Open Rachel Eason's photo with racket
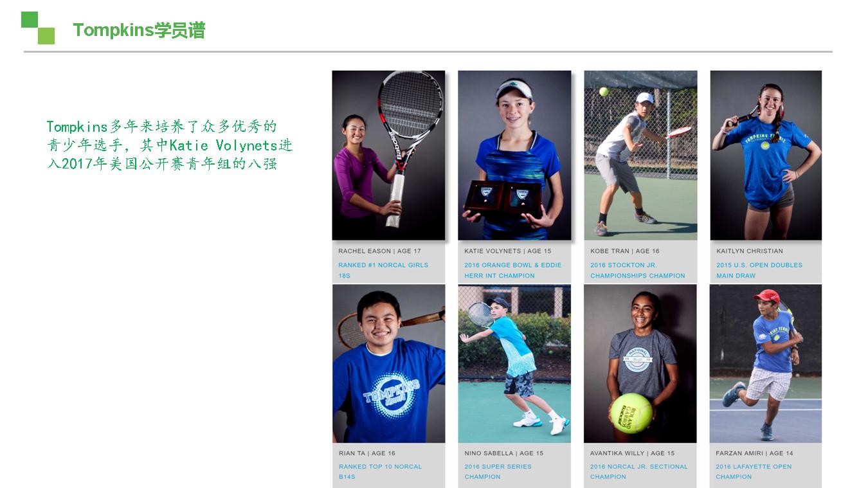Image resolution: width=868 pixels, height=488 pixels. [388, 155]
